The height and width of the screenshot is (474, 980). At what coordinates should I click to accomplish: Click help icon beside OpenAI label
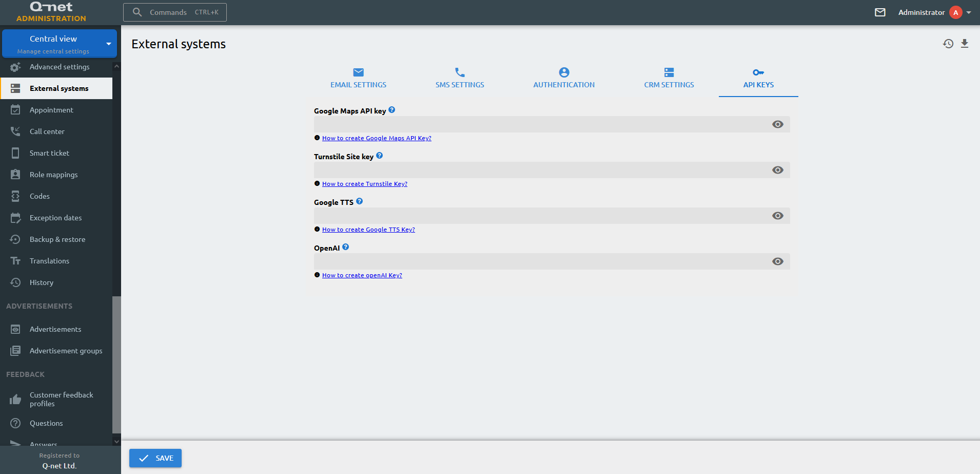pyautogui.click(x=346, y=247)
